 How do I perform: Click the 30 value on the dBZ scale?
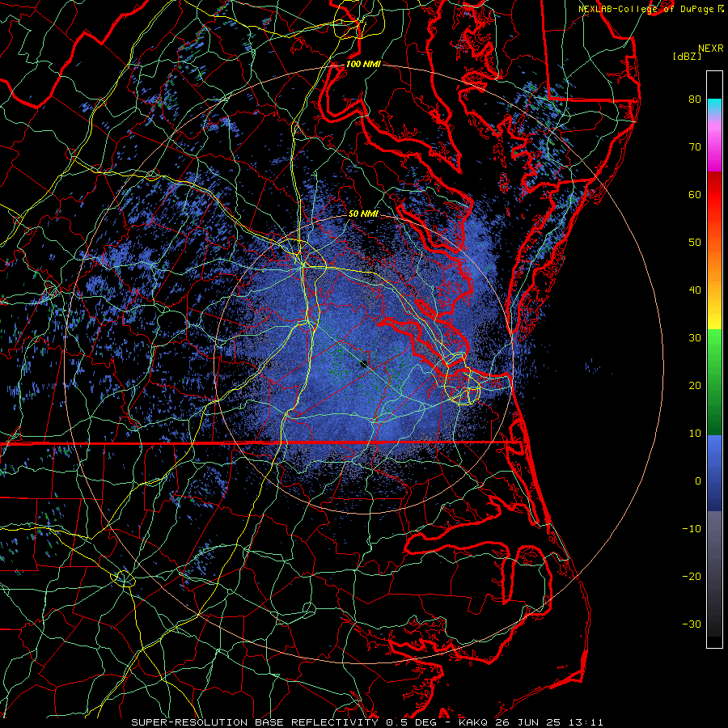click(695, 337)
